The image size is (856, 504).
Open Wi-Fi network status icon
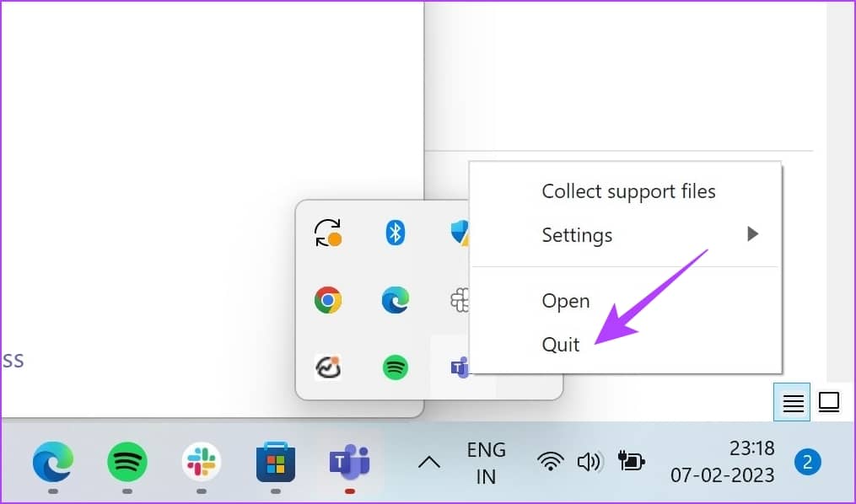point(550,462)
